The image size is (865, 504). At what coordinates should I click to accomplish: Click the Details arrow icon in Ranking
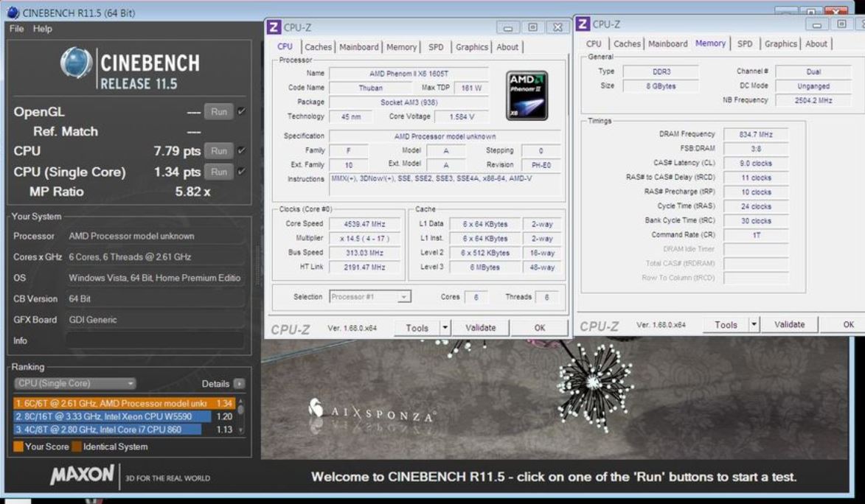tap(239, 383)
